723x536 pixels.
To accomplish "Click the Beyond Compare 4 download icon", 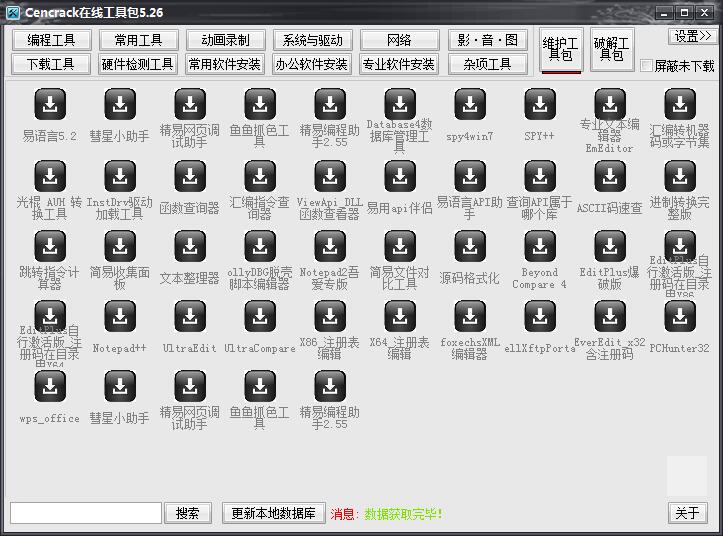I will point(540,246).
